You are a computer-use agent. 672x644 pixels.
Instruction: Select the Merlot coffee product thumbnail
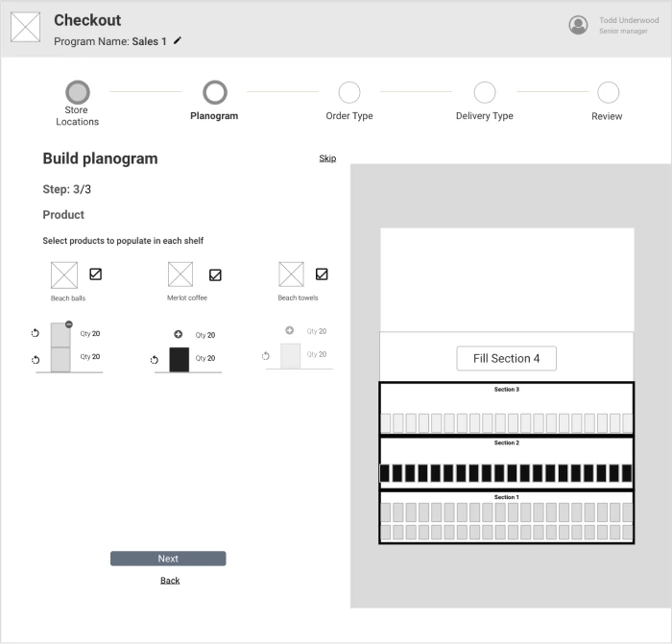click(x=180, y=274)
